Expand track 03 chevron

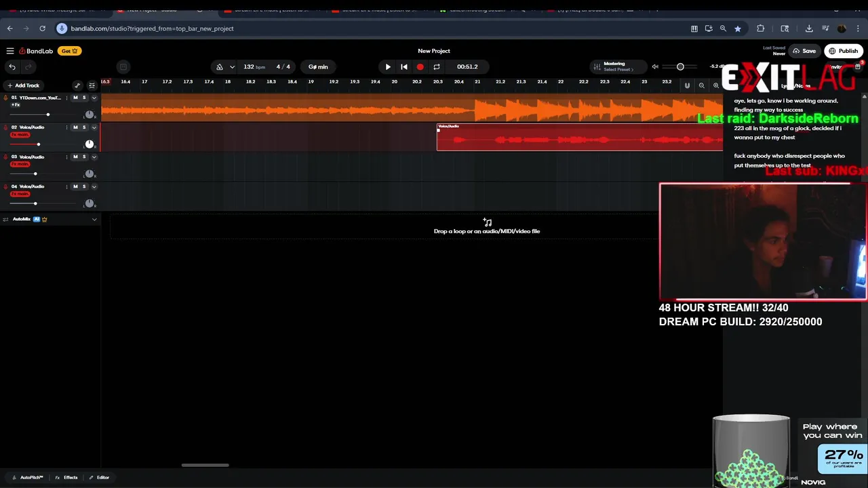pos(94,157)
